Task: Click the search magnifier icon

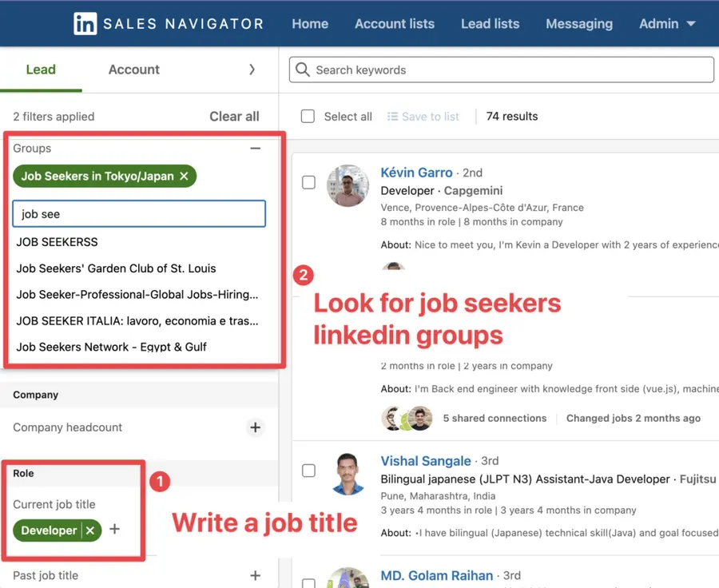Action: pos(302,70)
